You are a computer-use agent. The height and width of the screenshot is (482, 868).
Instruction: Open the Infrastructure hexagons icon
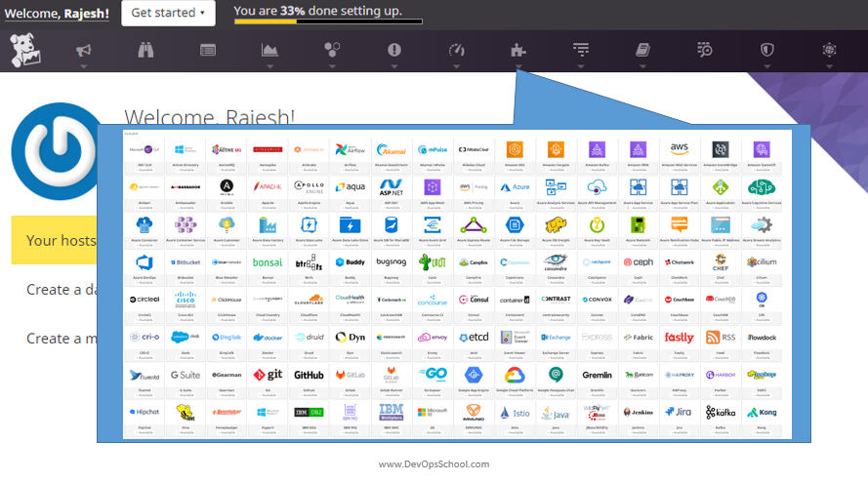click(x=332, y=50)
